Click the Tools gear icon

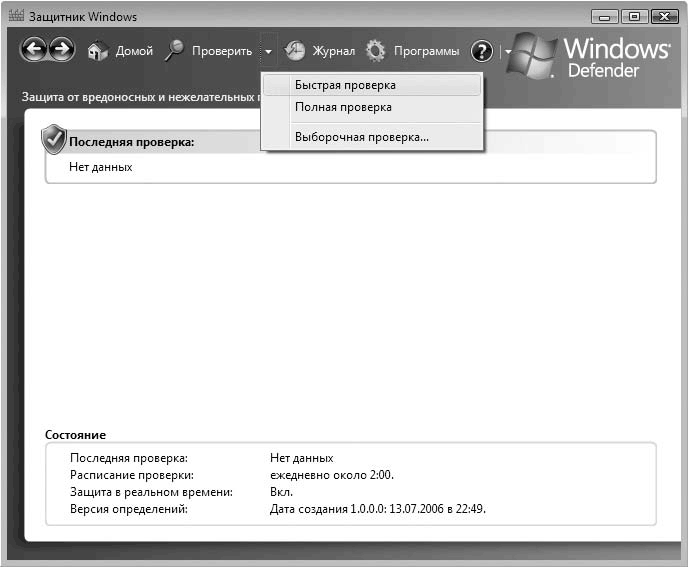[376, 51]
